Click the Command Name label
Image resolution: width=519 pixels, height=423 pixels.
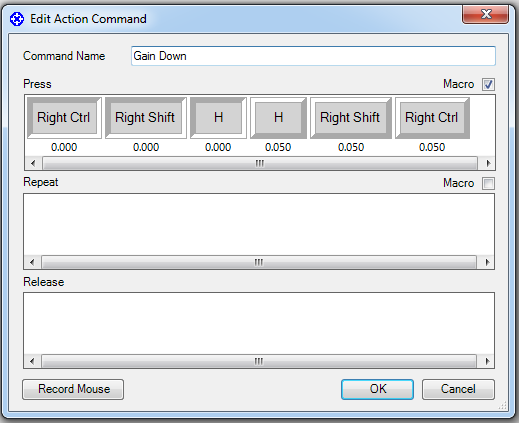64,56
